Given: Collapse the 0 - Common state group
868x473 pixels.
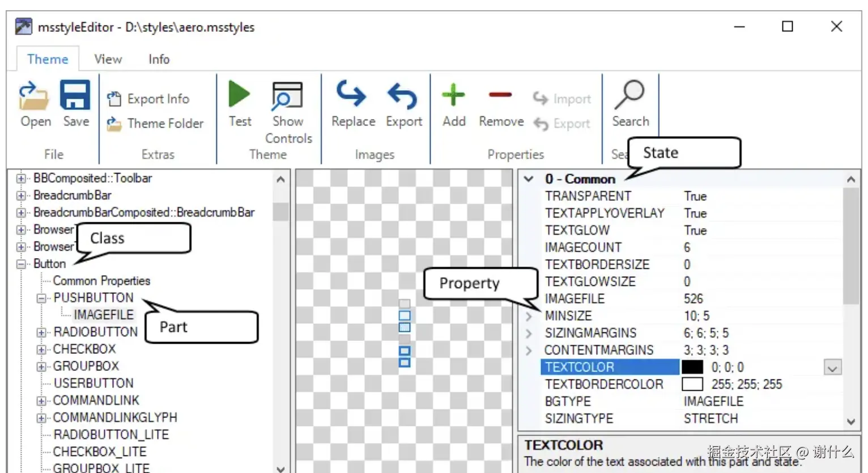Looking at the screenshot, I should 529,179.
